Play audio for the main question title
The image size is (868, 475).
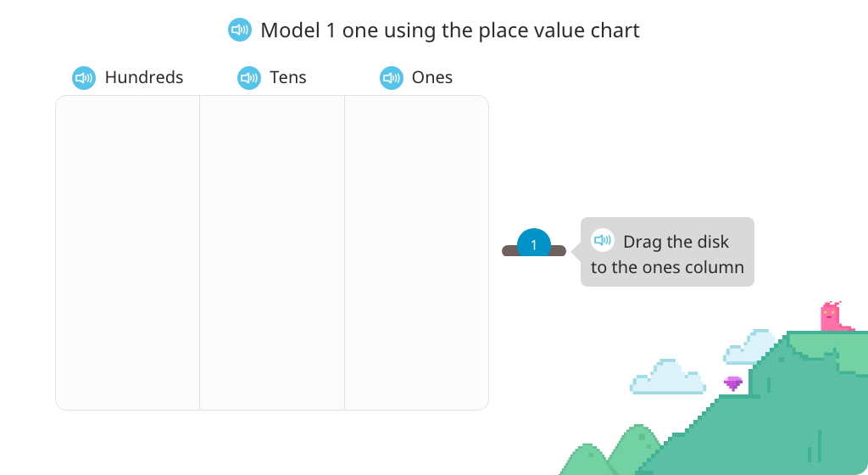240,30
